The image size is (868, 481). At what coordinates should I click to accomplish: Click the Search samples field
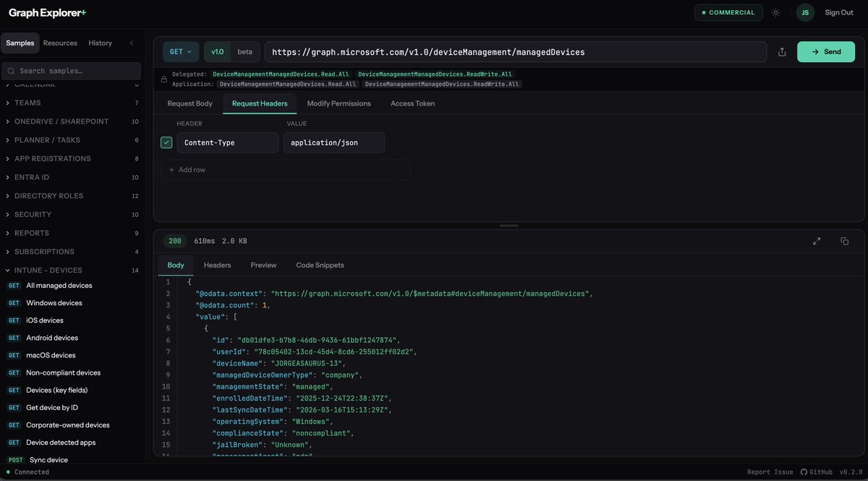coord(72,71)
